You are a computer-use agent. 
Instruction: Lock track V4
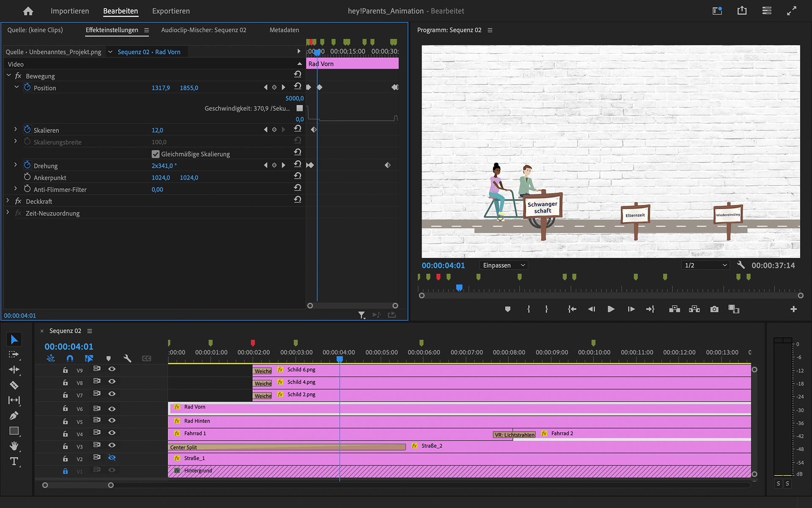point(65,434)
